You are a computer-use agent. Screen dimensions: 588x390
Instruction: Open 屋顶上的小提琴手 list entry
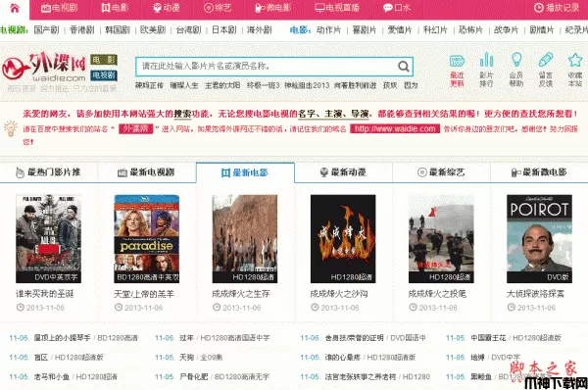[63, 338]
